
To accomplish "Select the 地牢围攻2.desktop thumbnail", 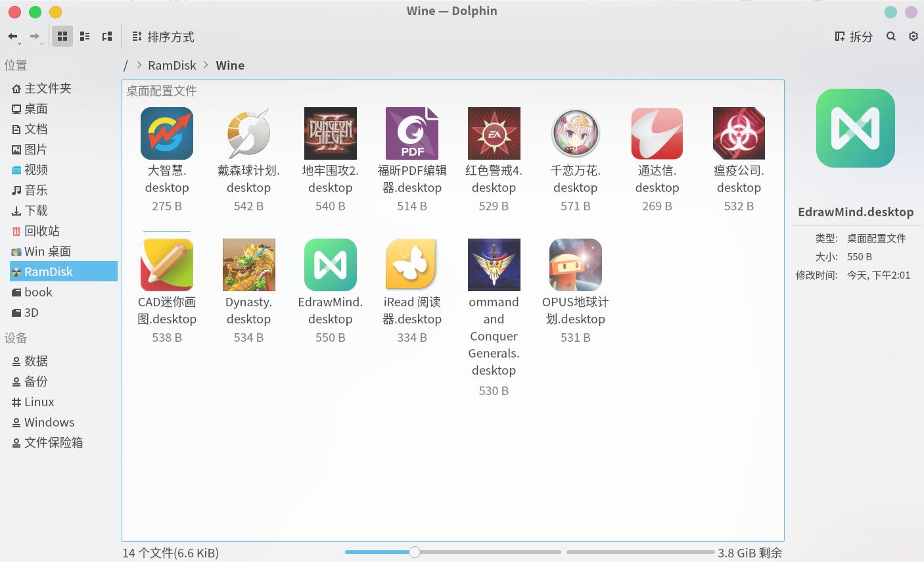I will (x=331, y=133).
